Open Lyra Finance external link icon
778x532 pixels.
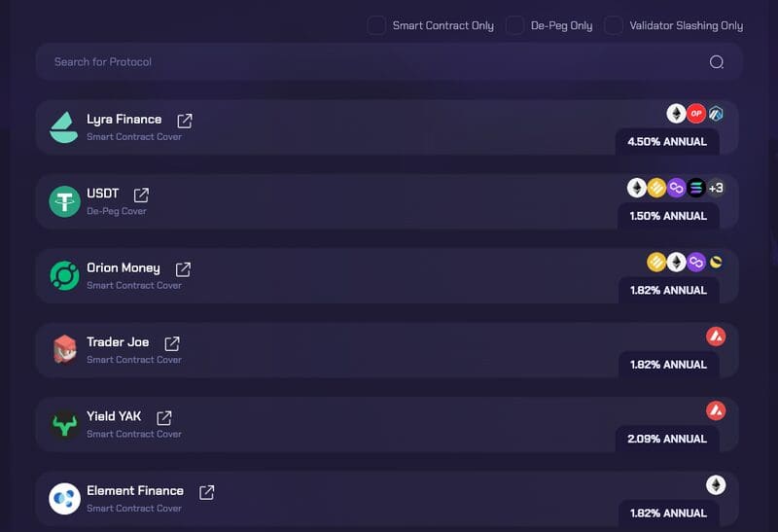(185, 121)
